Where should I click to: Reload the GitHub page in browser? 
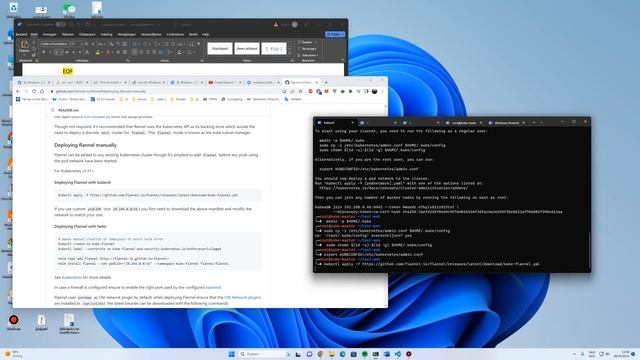(x=34, y=91)
